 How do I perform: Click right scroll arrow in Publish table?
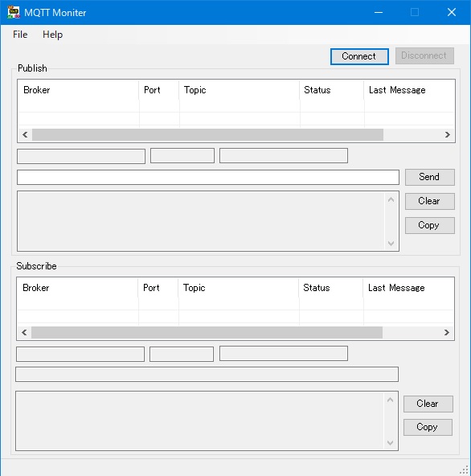[x=448, y=134]
